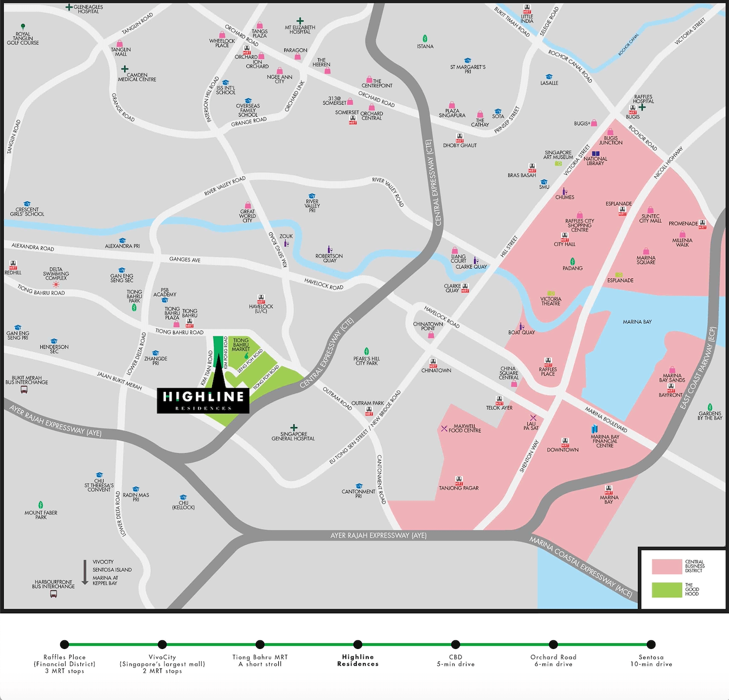Select the Highline Residences timeline dot
This screenshot has height=700, width=729.
point(358,645)
